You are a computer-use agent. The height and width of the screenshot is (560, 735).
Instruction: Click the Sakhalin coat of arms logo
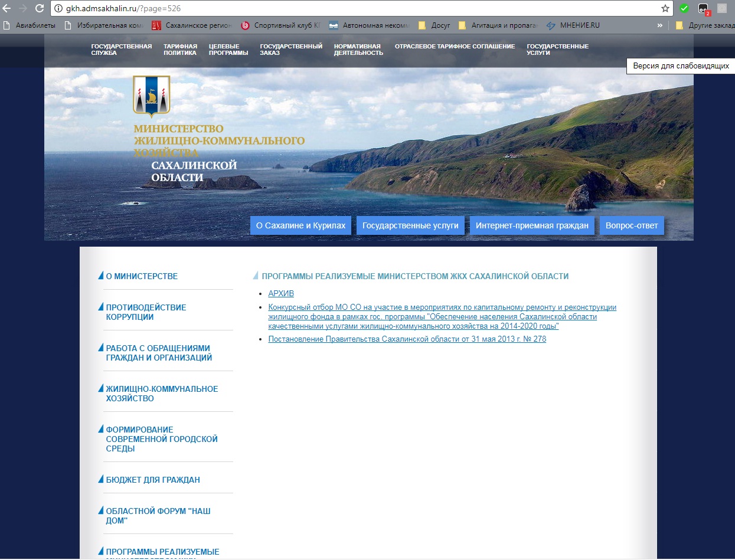[152, 96]
